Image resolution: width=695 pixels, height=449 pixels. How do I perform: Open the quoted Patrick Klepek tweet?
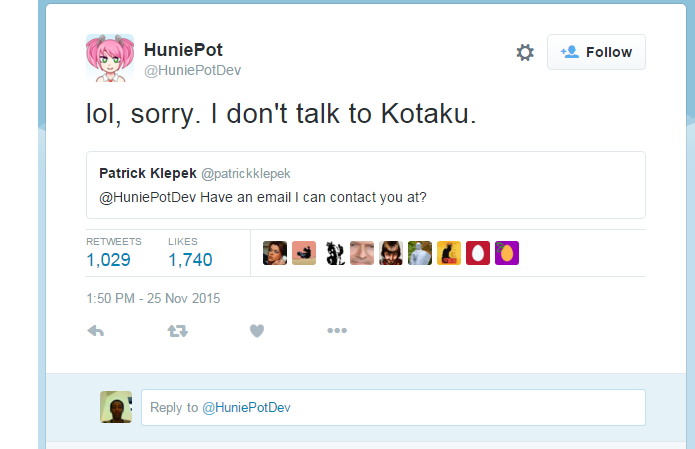point(365,184)
